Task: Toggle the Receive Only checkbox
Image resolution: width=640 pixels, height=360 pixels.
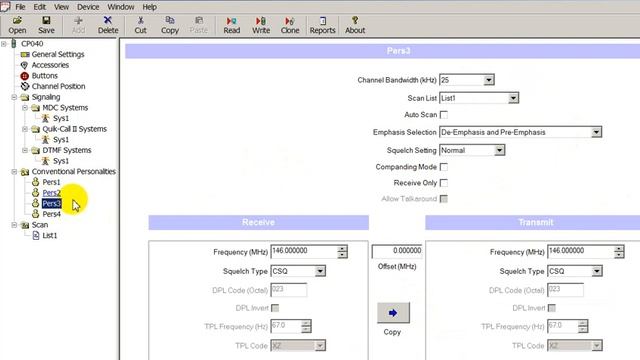Action: (444, 183)
